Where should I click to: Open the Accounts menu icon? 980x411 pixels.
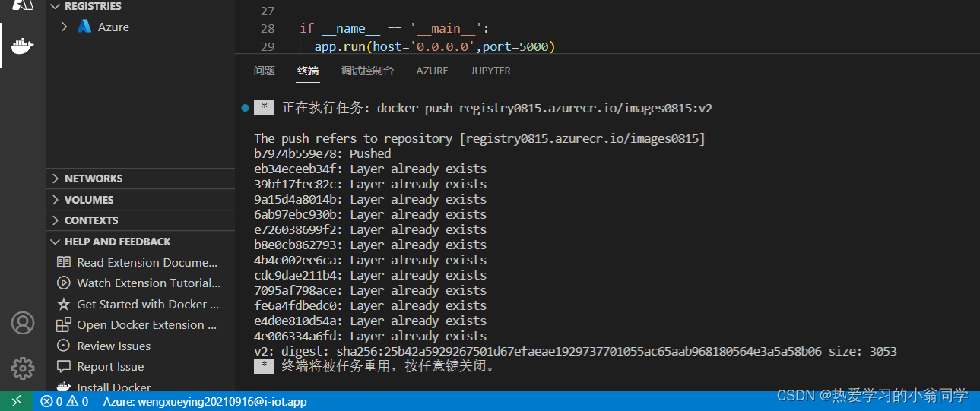(23, 323)
